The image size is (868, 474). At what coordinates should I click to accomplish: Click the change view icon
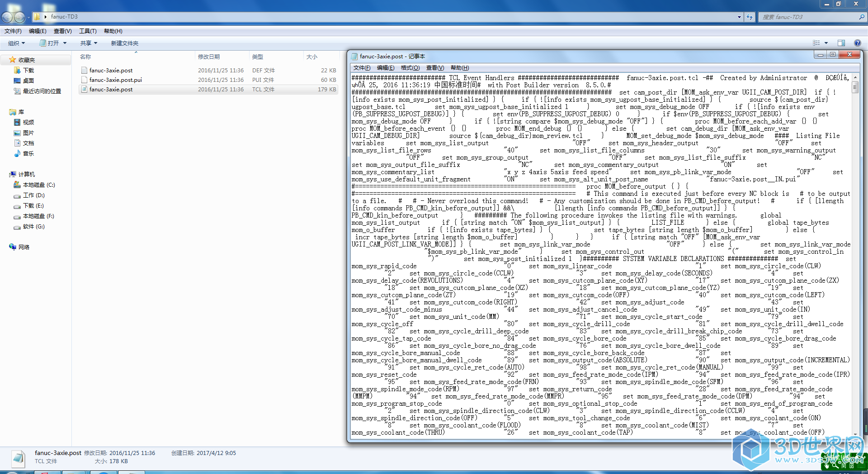pyautogui.click(x=816, y=43)
